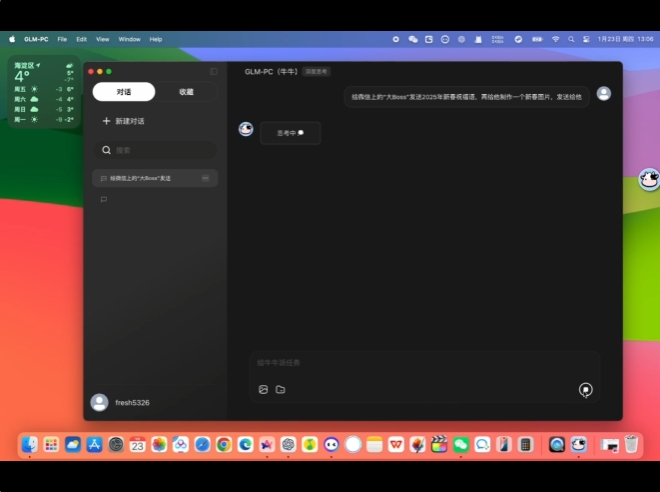Click the Wi-Fi icon in the menu bar
Screen dimensions: 660x492
click(556, 39)
